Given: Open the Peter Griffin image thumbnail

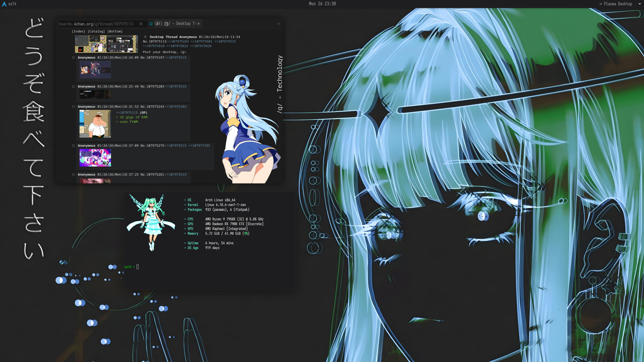Looking at the screenshot, I should pyautogui.click(x=95, y=124).
